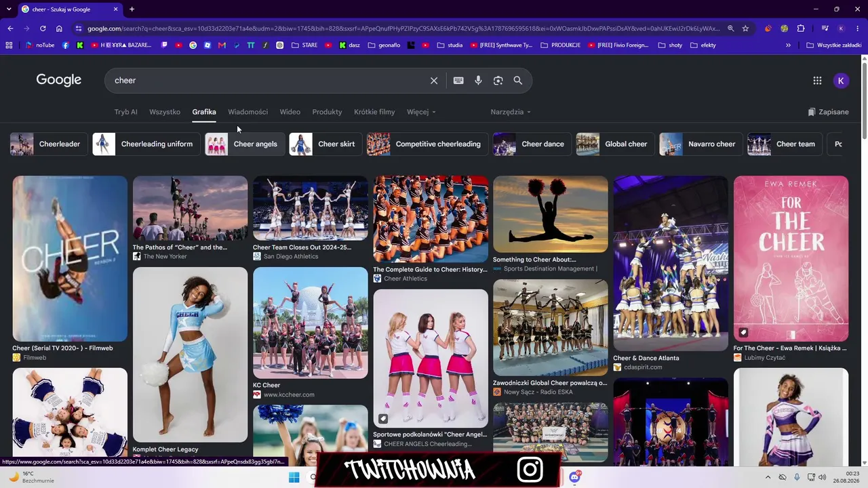Viewport: 868px width, 488px height.
Task: Open the tab search dropdown arrow
Action: click(x=9, y=9)
